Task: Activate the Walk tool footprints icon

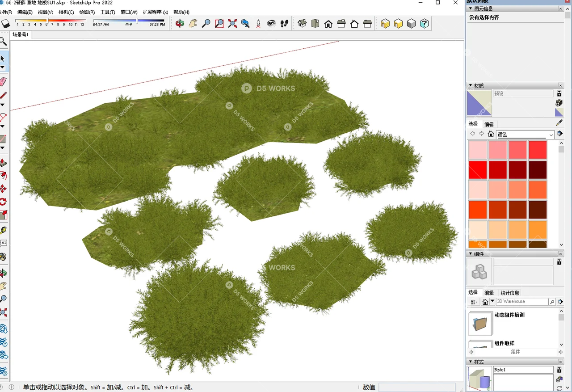Action: click(284, 23)
